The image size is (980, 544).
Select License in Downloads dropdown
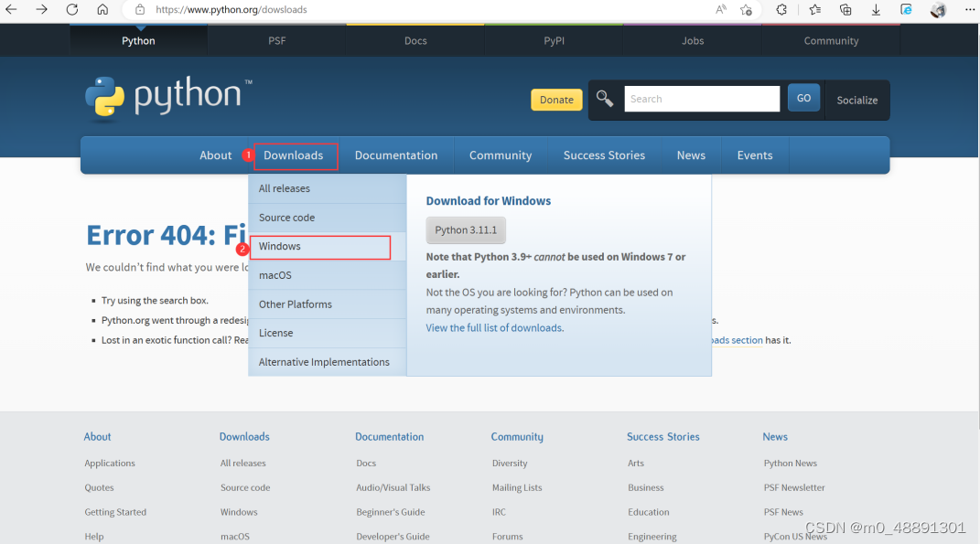click(x=328, y=333)
